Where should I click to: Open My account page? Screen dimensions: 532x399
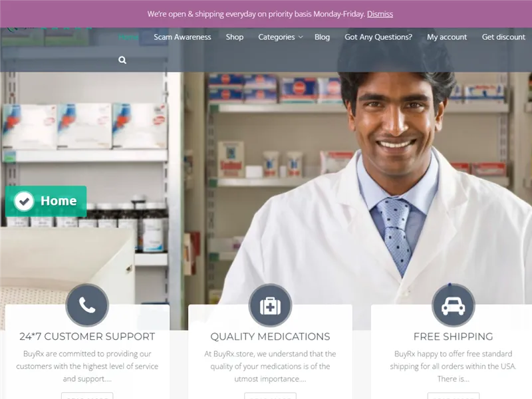[x=447, y=37]
